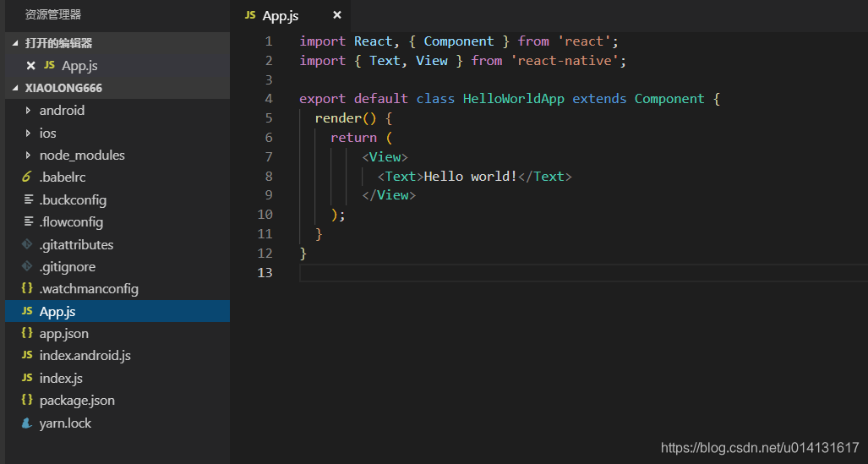Click line number 4 in the gutter
Screen dimensions: 868x464
pyautogui.click(x=269, y=99)
